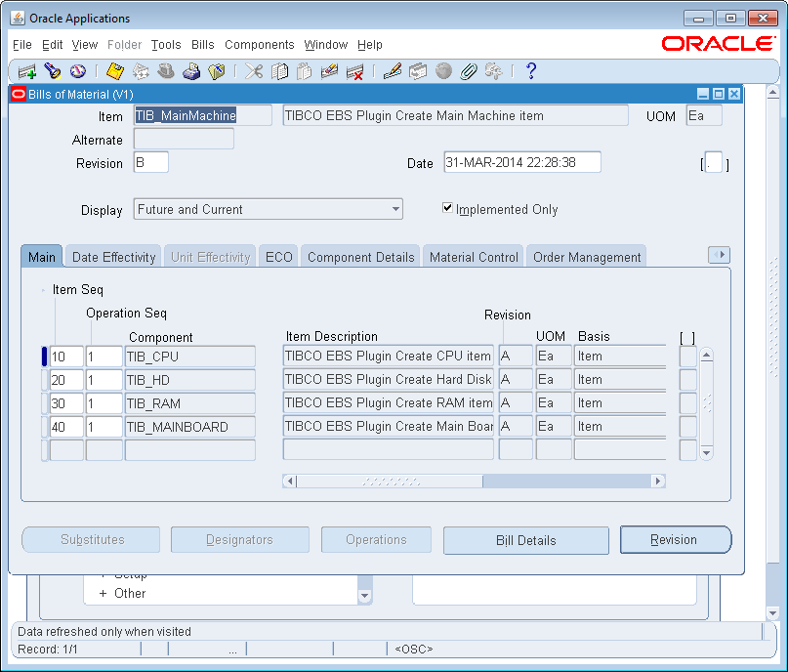
Task: Switch to the ECO tab
Action: (x=279, y=257)
